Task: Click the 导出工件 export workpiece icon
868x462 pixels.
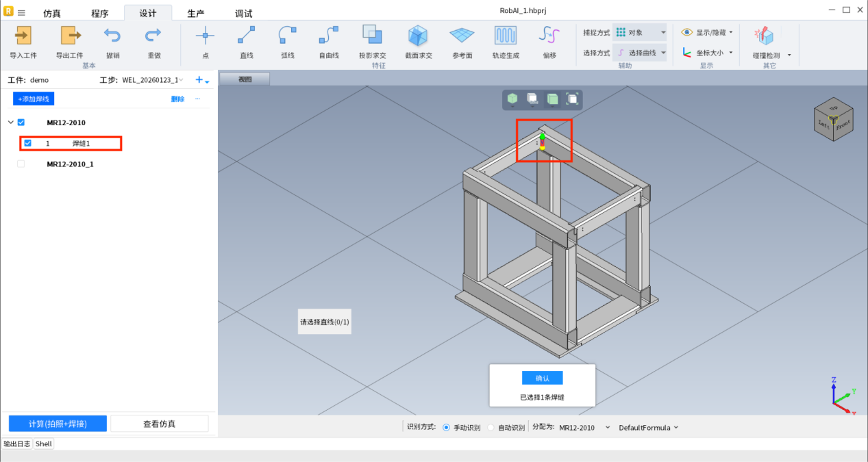Action: (x=69, y=36)
